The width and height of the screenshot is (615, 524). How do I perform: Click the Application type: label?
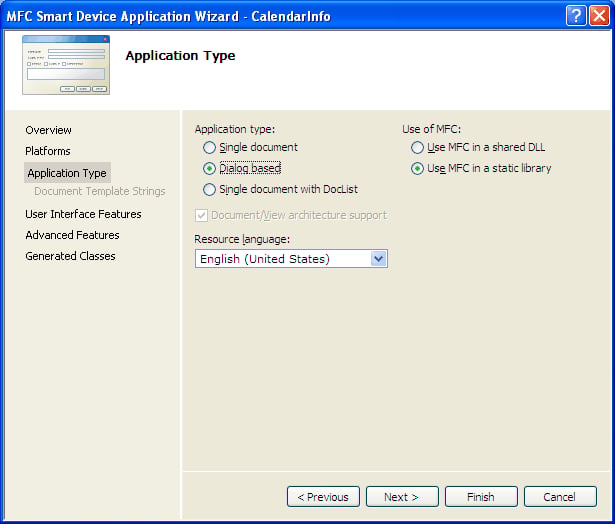point(235,129)
